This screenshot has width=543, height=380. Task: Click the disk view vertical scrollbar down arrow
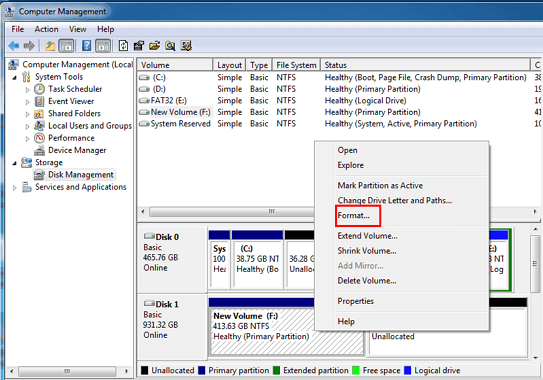tap(535, 358)
